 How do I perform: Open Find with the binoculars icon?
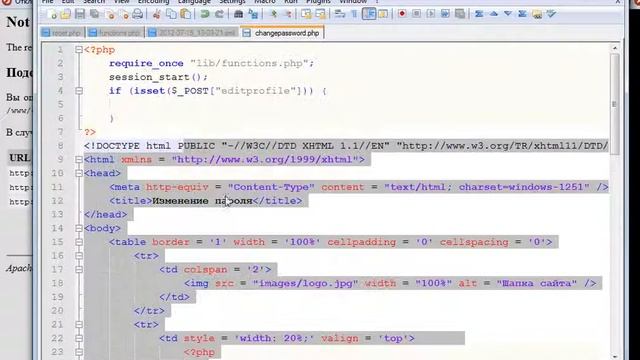point(238,14)
